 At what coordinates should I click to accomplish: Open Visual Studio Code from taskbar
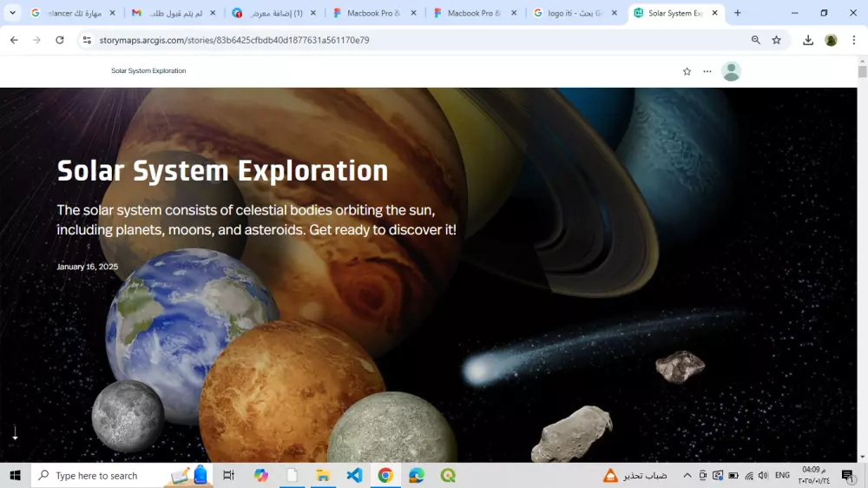coord(354,475)
